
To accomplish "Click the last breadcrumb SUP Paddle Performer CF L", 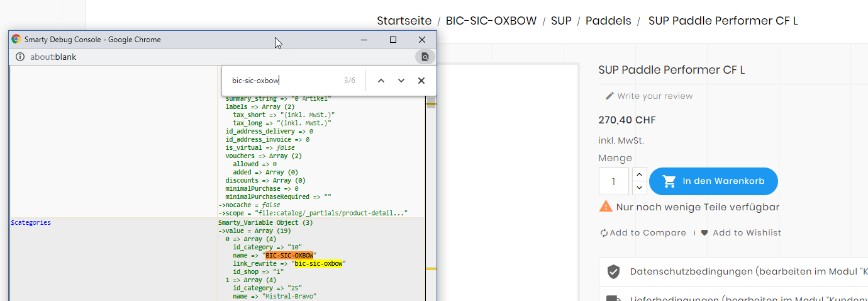I will [x=723, y=21].
